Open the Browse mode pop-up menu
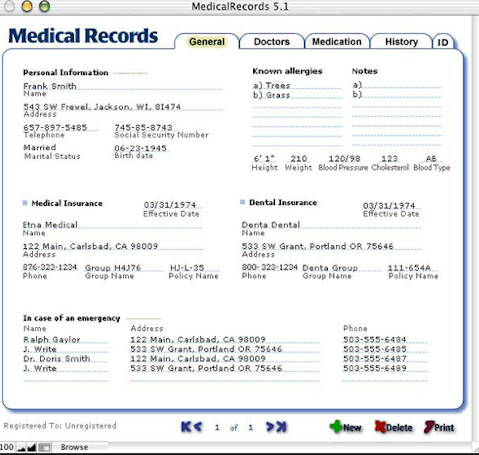This screenshot has height=455, width=479. [x=74, y=447]
